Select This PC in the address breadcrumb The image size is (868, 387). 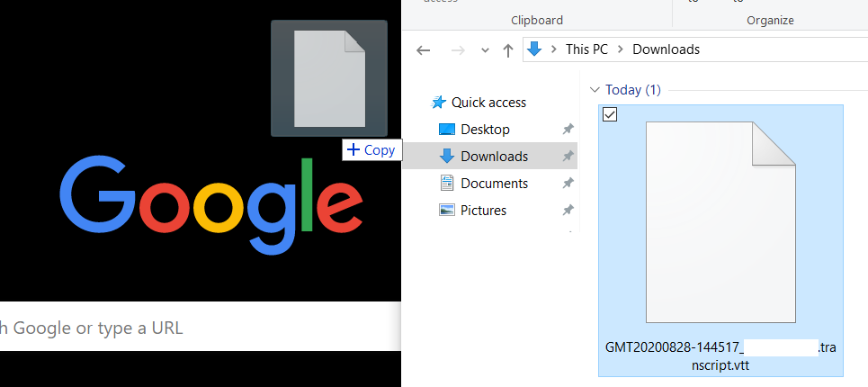(586, 49)
